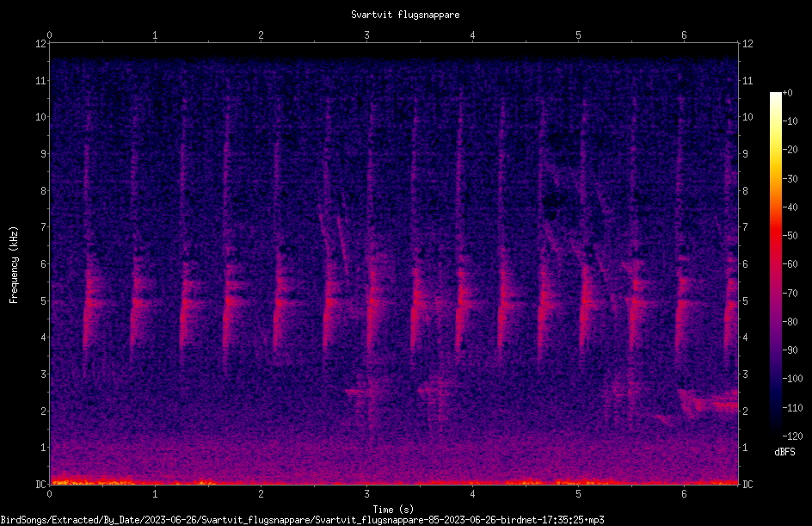Viewport: 812px width, 526px height.
Task: Click the title text 'Svartvit flugsnappare'
Action: point(405,15)
